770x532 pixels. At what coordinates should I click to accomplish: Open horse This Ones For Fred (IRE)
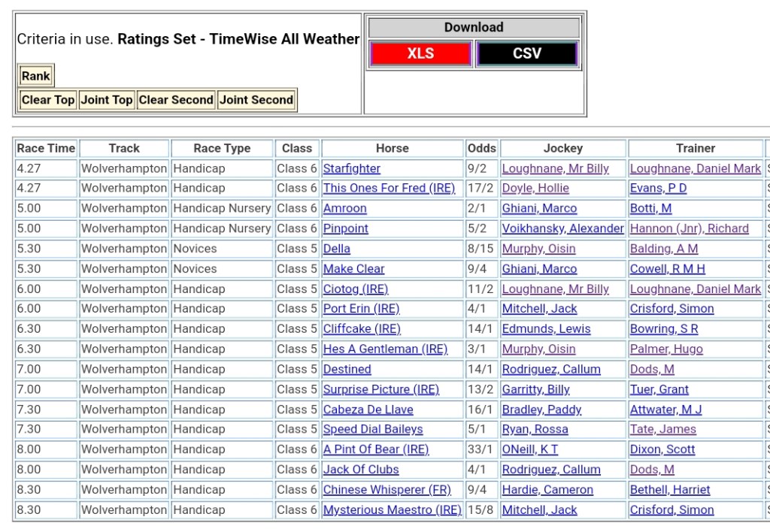point(389,189)
